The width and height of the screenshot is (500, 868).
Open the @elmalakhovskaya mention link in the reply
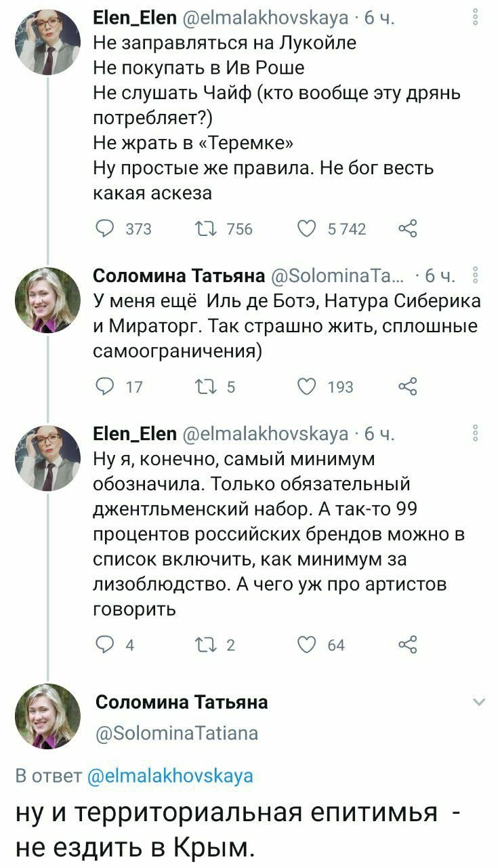click(x=170, y=775)
